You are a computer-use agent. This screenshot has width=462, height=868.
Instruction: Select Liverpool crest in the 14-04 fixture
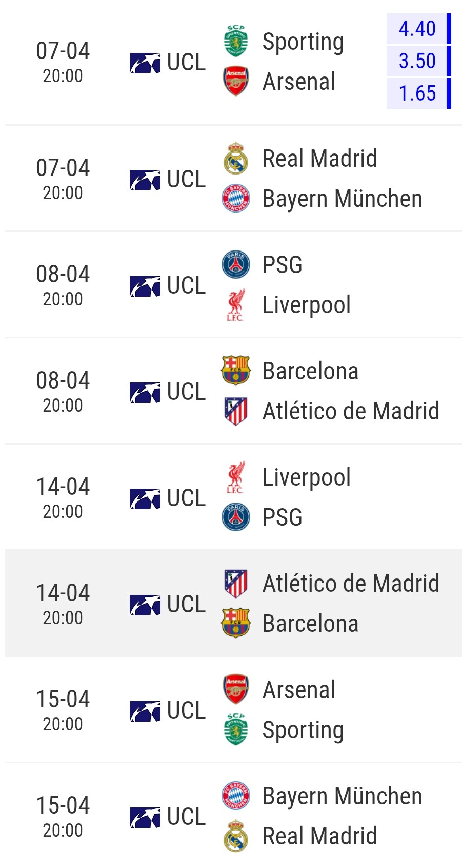pyautogui.click(x=236, y=477)
